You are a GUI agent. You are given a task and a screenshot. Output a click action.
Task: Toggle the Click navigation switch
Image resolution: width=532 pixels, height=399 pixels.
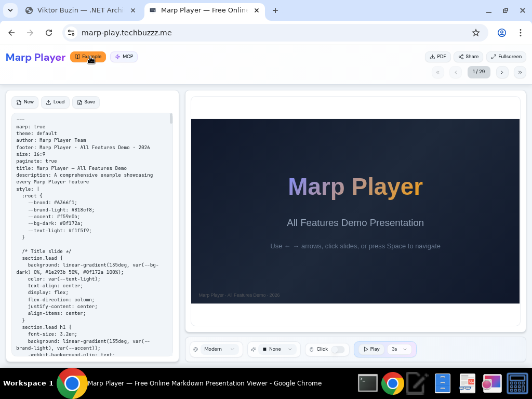coord(338,350)
